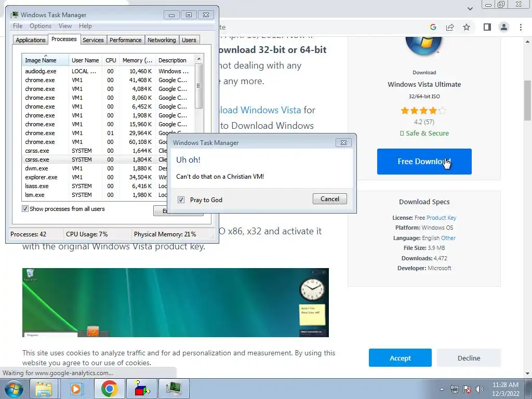
Task: Open the clock showing 11:28 AM
Action: pos(505,389)
